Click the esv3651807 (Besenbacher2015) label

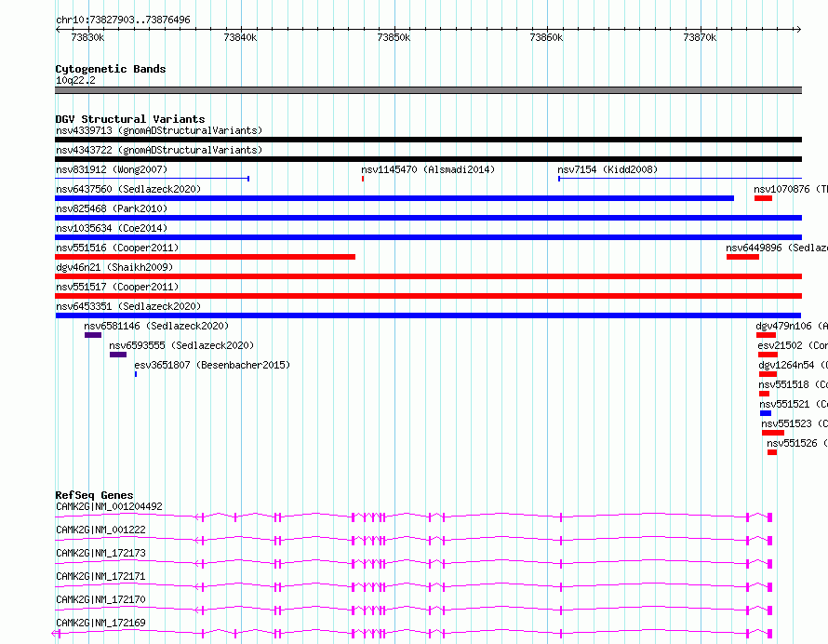pyautogui.click(x=212, y=365)
